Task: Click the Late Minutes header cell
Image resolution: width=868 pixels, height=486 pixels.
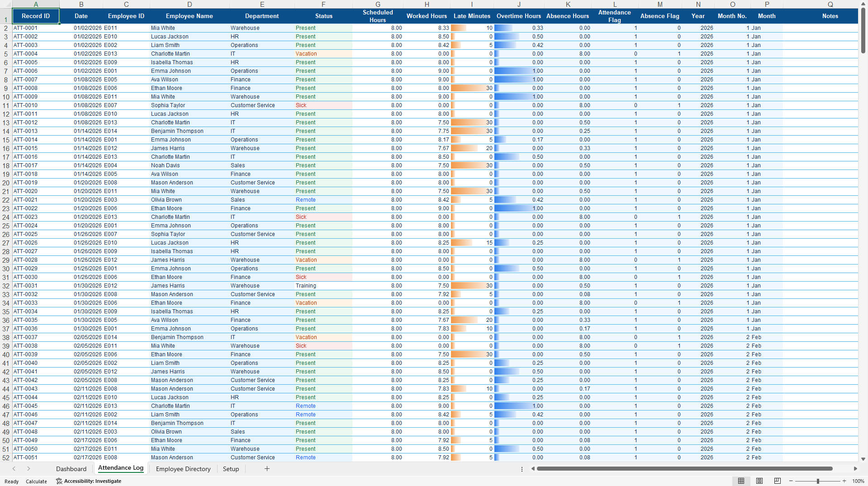Action: pos(472,16)
